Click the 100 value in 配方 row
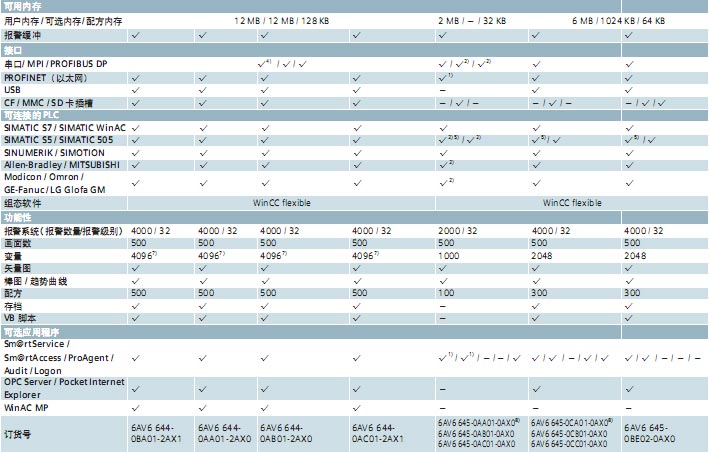Viewport: 709px width, 452px height. (x=446, y=293)
